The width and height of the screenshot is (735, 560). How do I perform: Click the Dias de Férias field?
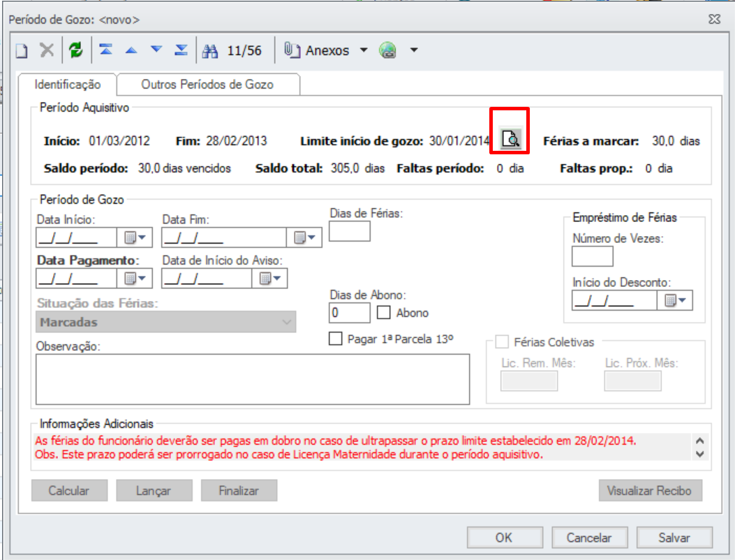click(x=350, y=232)
